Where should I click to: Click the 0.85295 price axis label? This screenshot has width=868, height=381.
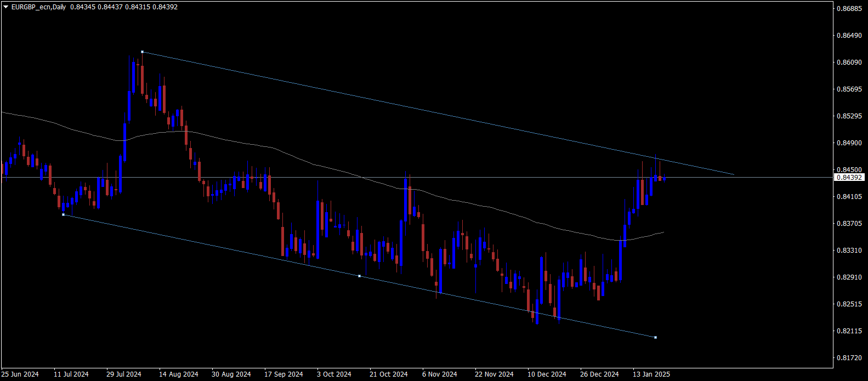(849, 116)
